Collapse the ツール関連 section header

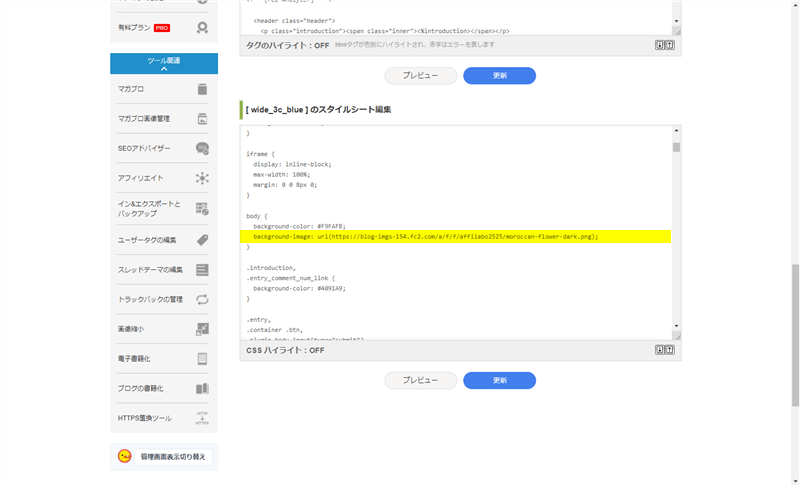point(164,64)
